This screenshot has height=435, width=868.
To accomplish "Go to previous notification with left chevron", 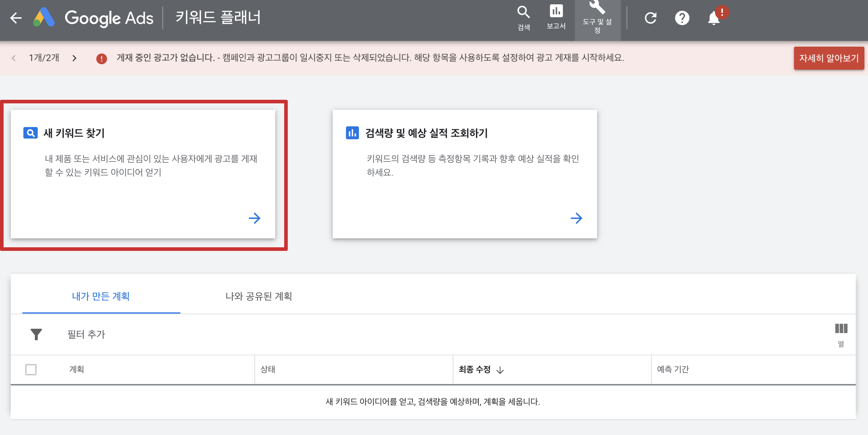I will 14,58.
